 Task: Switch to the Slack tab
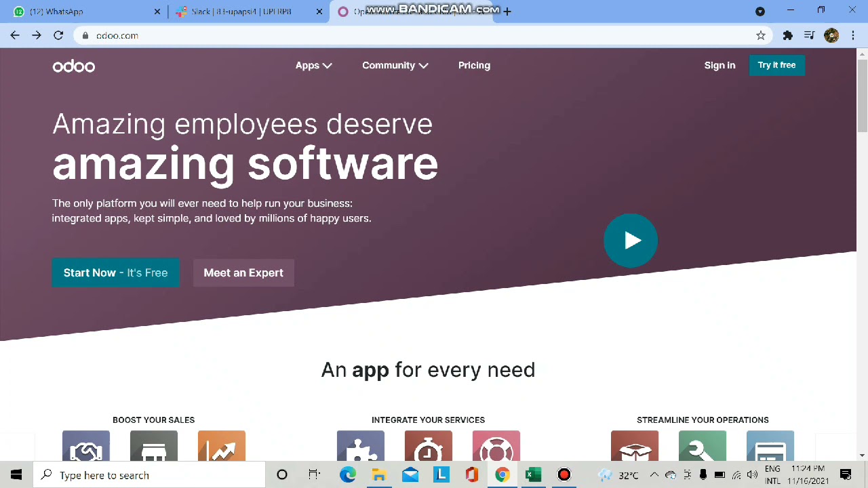pyautogui.click(x=243, y=12)
